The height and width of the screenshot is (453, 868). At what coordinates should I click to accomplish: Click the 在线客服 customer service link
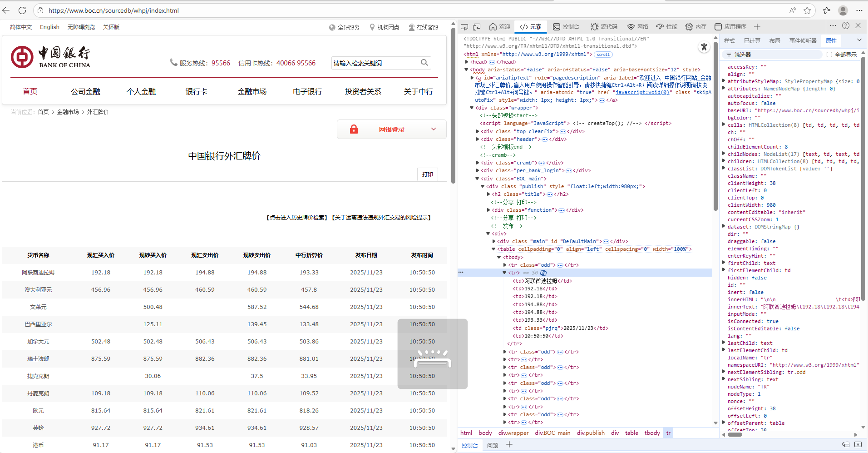424,27
